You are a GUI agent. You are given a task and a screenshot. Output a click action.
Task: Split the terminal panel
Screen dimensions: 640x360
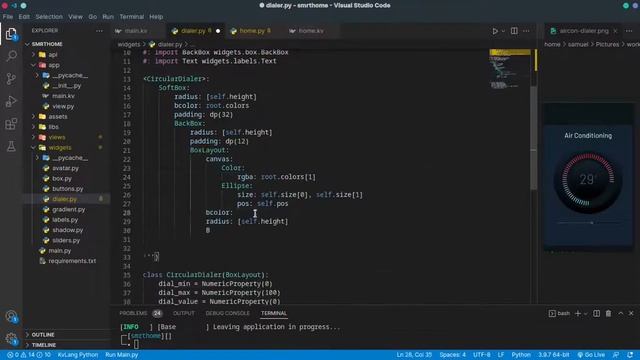coord(596,313)
